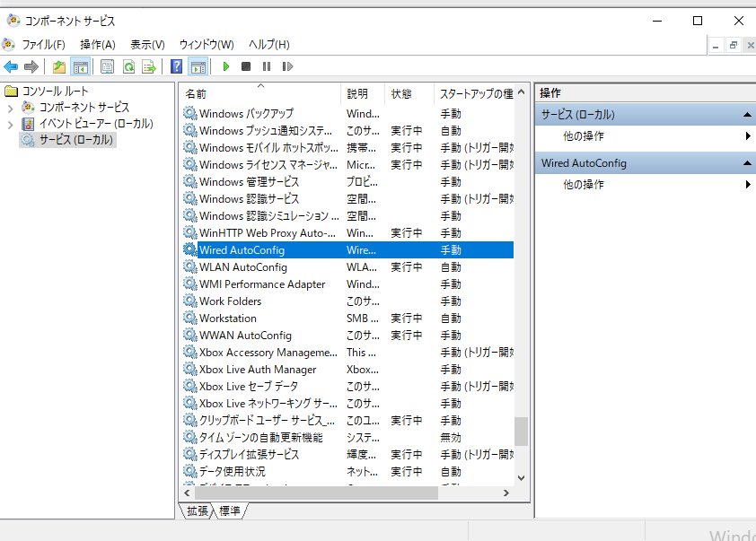Select the WWAN AutoConfig service
The image size is (756, 541).
(x=347, y=336)
